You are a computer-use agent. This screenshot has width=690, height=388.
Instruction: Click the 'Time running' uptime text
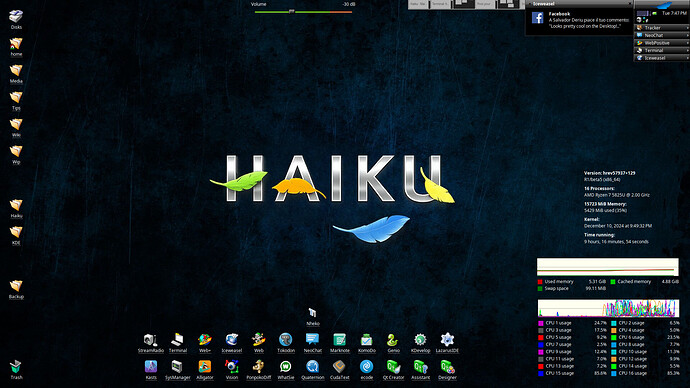[x=599, y=235]
